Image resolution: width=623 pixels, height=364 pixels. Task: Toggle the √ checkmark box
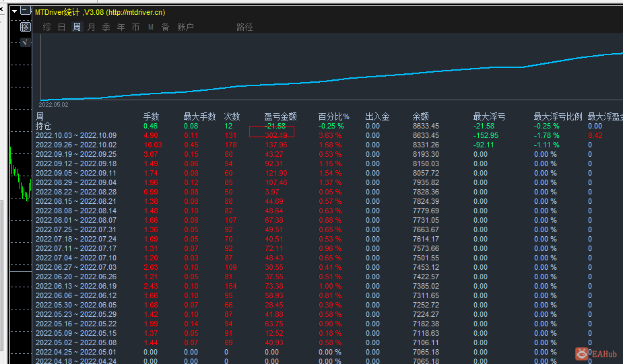click(x=25, y=42)
